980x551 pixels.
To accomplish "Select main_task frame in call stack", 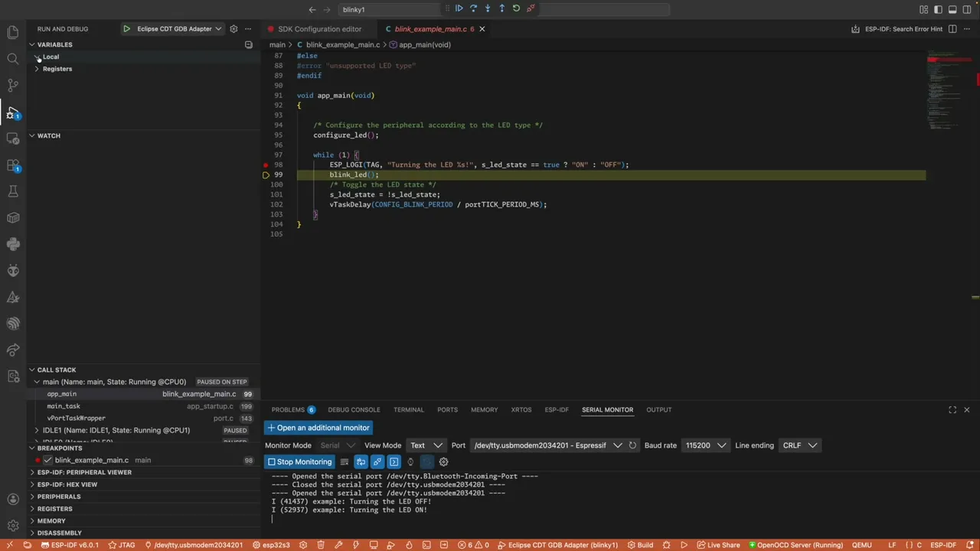I will coord(144,406).
